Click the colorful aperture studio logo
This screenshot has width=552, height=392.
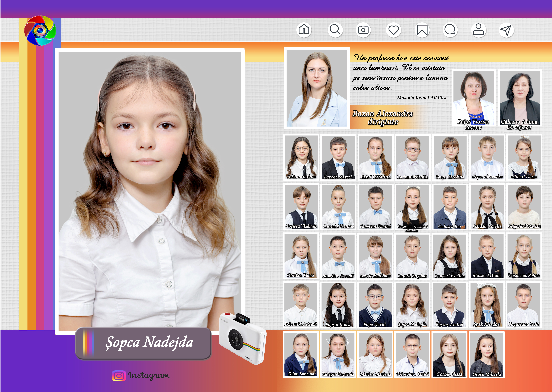click(x=40, y=31)
